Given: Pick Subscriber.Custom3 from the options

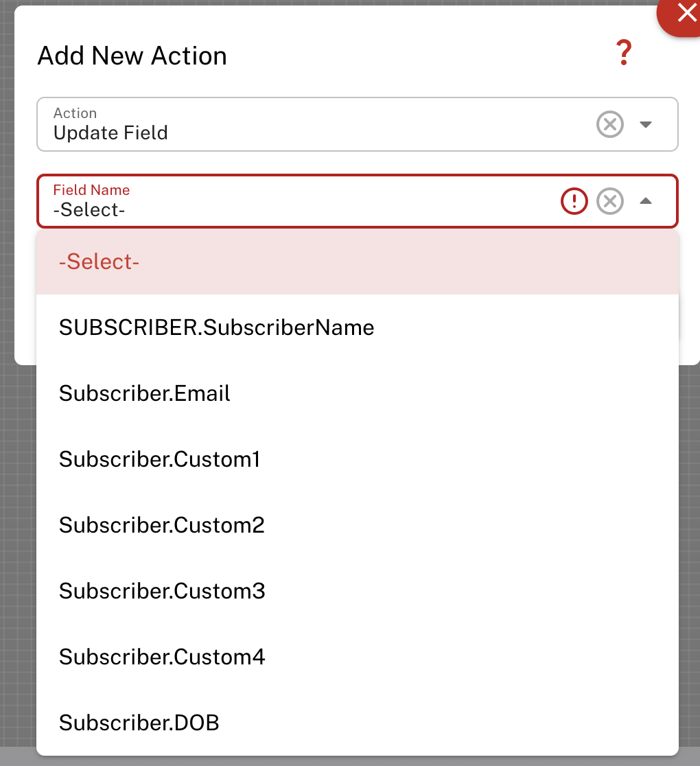Looking at the screenshot, I should coord(162,591).
